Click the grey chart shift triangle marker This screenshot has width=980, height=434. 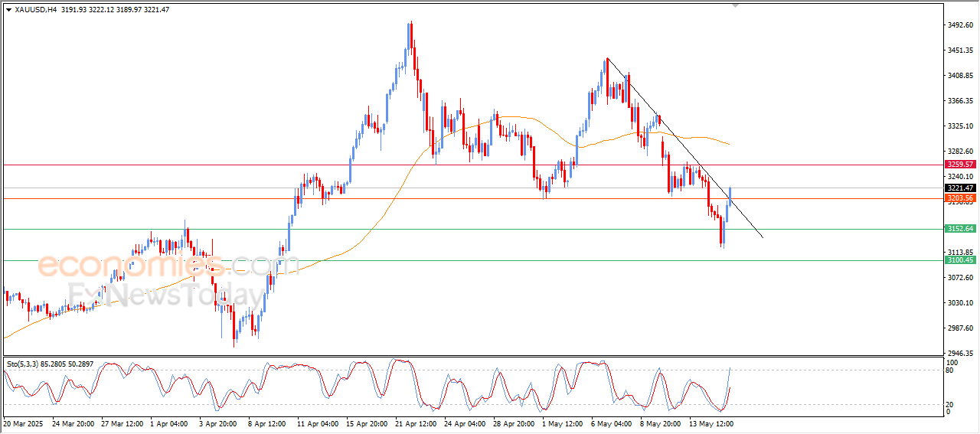click(x=736, y=6)
